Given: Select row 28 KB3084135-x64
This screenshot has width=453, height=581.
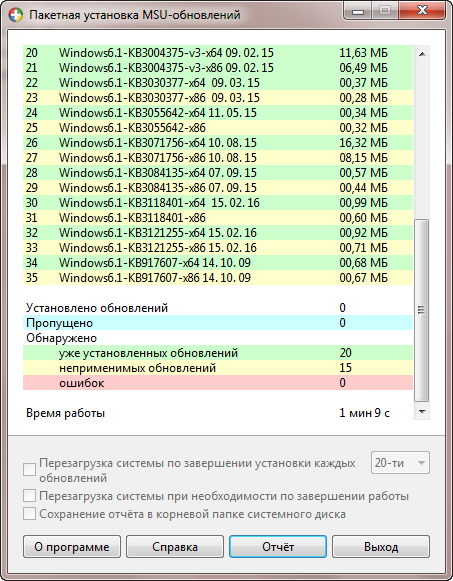Looking at the screenshot, I should coord(218,173).
